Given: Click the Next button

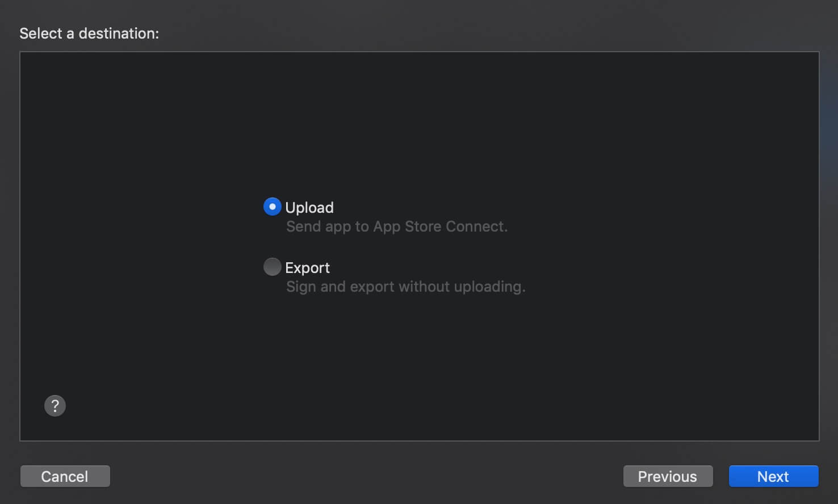Looking at the screenshot, I should [773, 476].
